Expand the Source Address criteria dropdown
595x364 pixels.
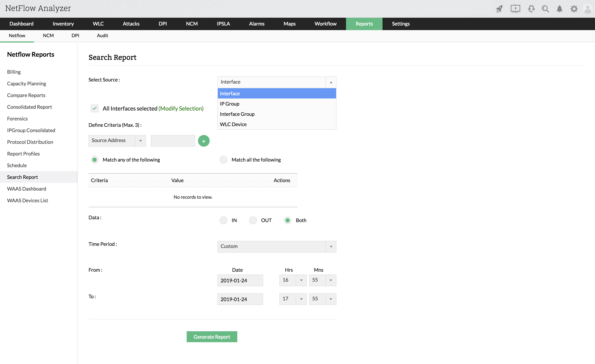click(x=140, y=141)
